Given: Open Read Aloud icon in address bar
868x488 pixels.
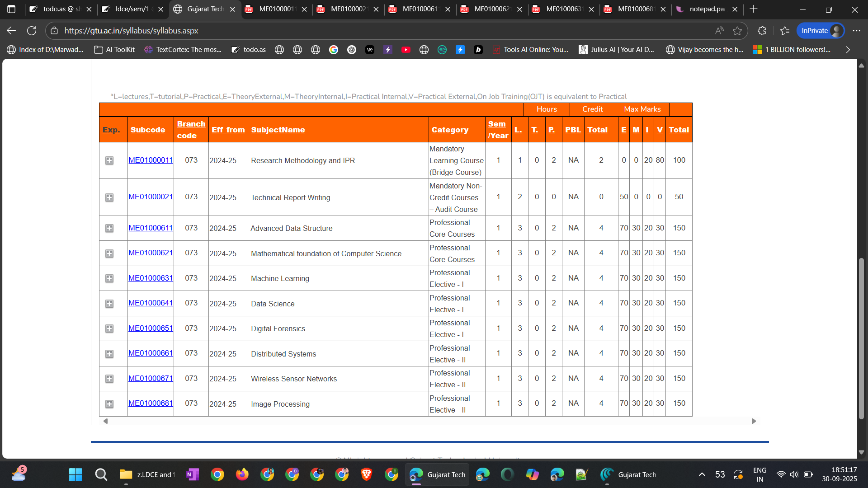Looking at the screenshot, I should [x=719, y=31].
